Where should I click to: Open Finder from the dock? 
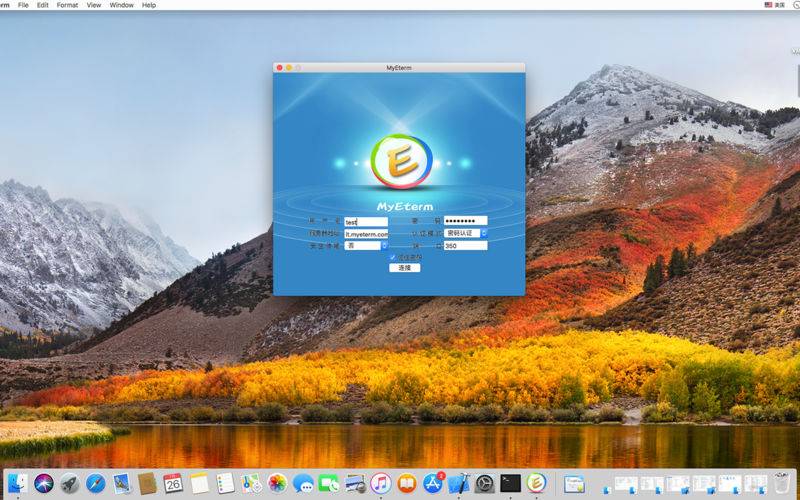(18, 483)
